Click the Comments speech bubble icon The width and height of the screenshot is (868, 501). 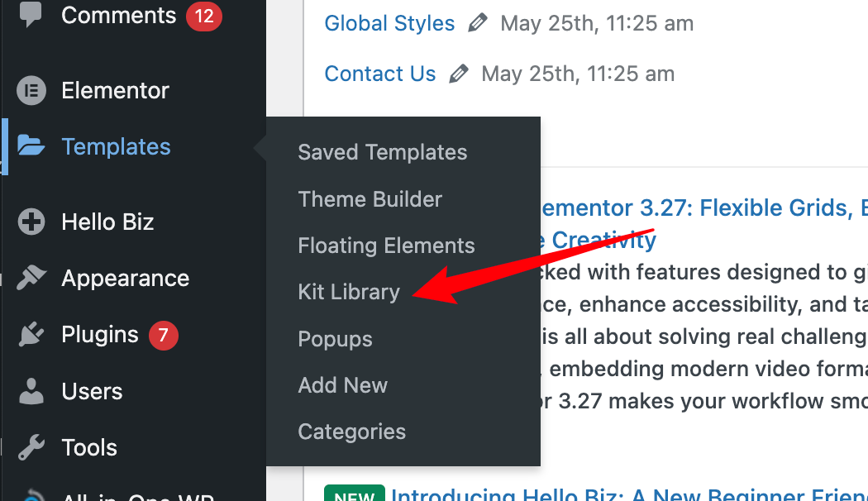click(x=31, y=12)
